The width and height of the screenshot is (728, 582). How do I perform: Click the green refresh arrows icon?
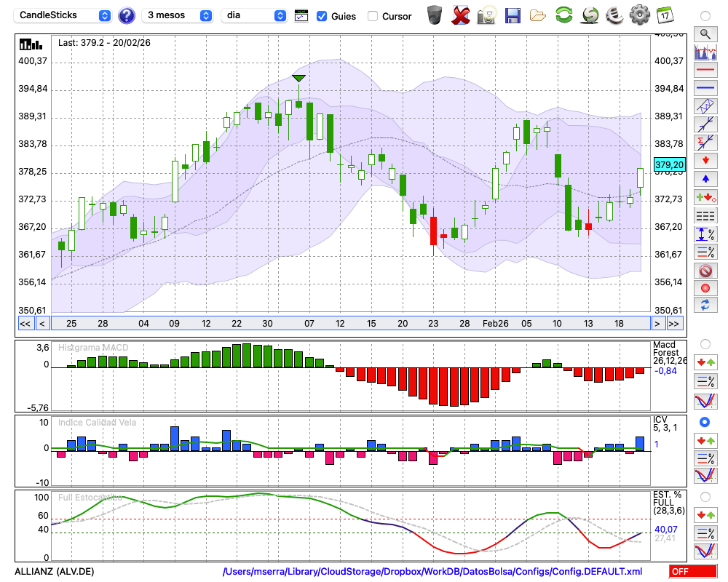pyautogui.click(x=563, y=15)
